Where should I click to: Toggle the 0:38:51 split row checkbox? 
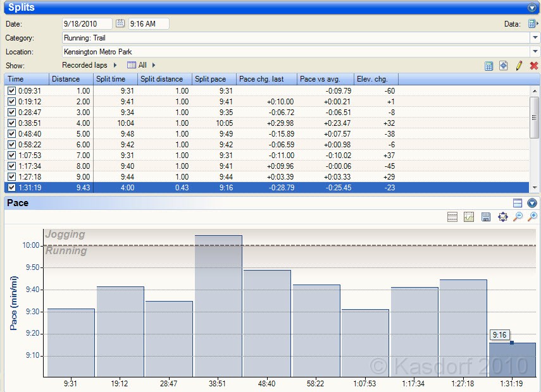coord(11,123)
